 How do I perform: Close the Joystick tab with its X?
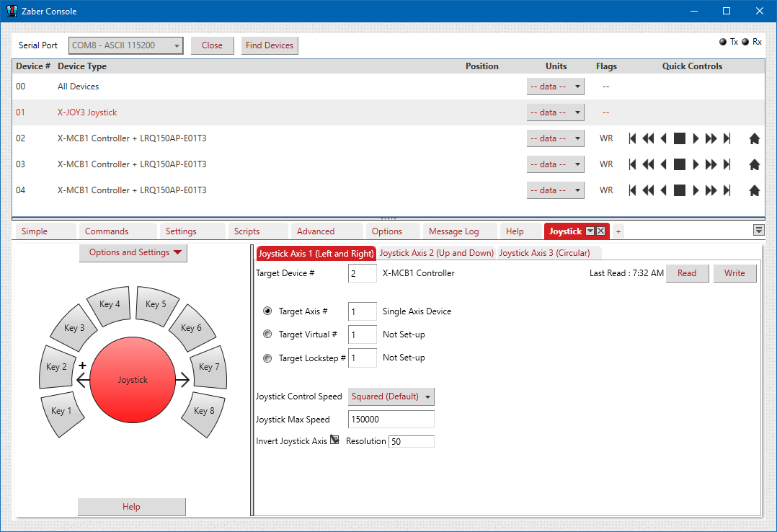pyautogui.click(x=600, y=231)
